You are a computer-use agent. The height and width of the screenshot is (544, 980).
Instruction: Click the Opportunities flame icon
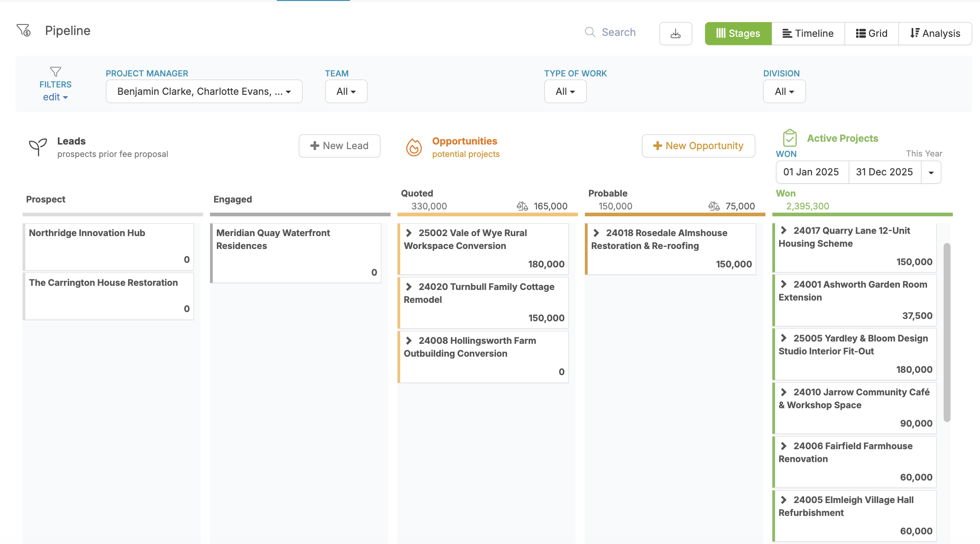click(414, 147)
